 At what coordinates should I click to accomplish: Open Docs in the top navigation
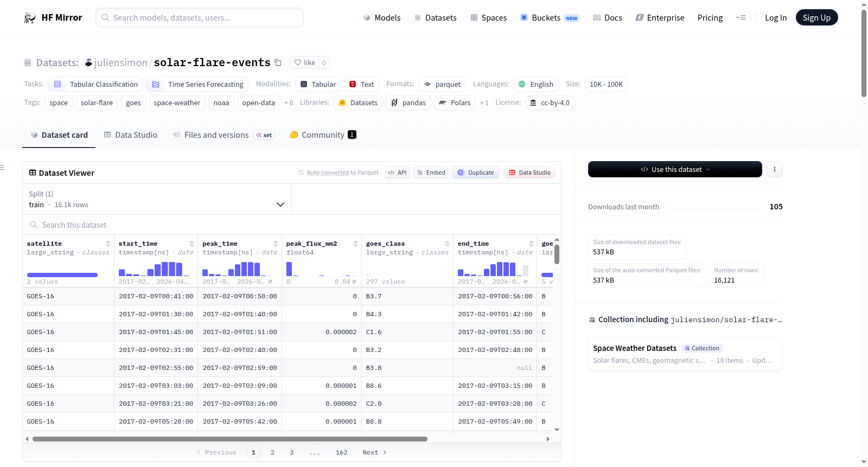coord(608,17)
